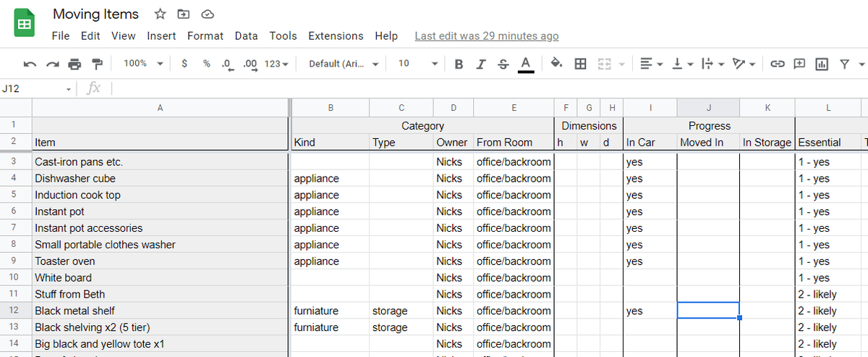
Task: Click the Insert link icon
Action: coord(778,64)
